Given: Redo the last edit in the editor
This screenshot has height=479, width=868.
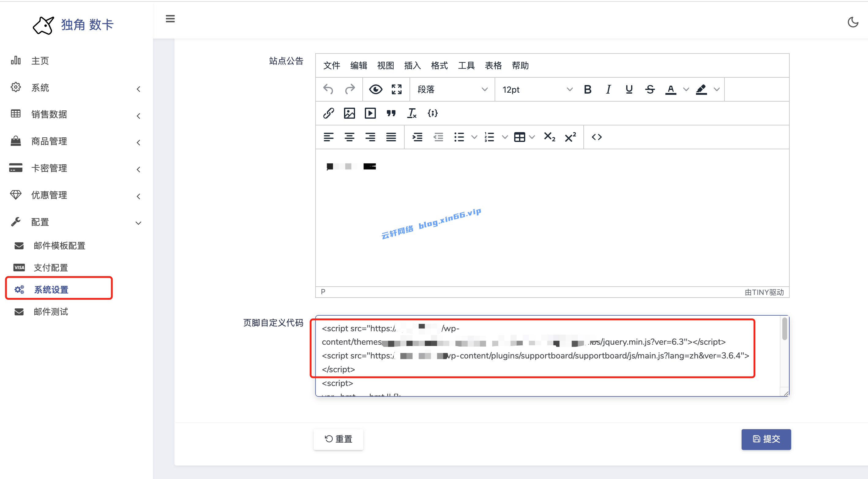Looking at the screenshot, I should [x=350, y=89].
